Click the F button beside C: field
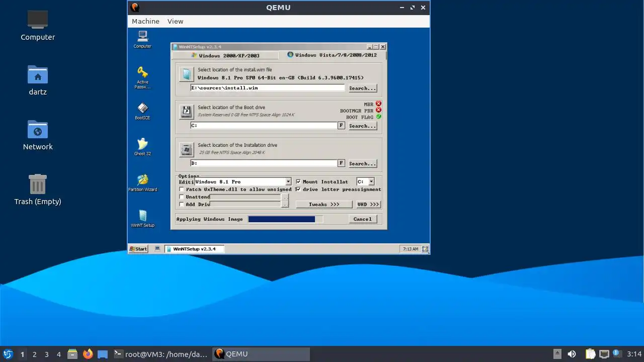The height and width of the screenshot is (362, 644). coord(341,125)
